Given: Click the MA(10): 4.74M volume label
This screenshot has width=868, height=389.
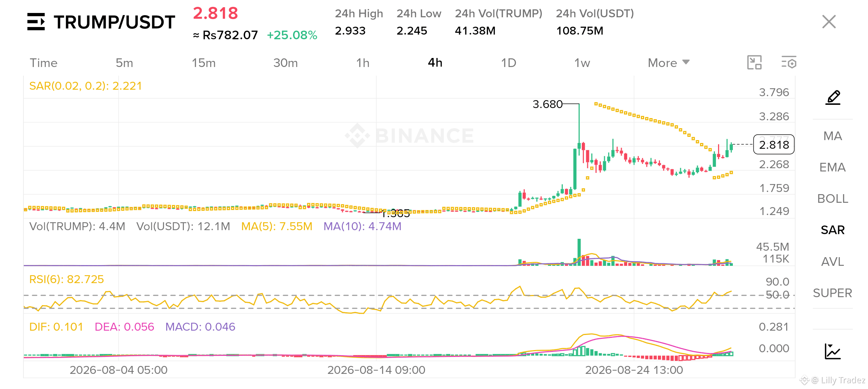Looking at the screenshot, I should coord(362,226).
